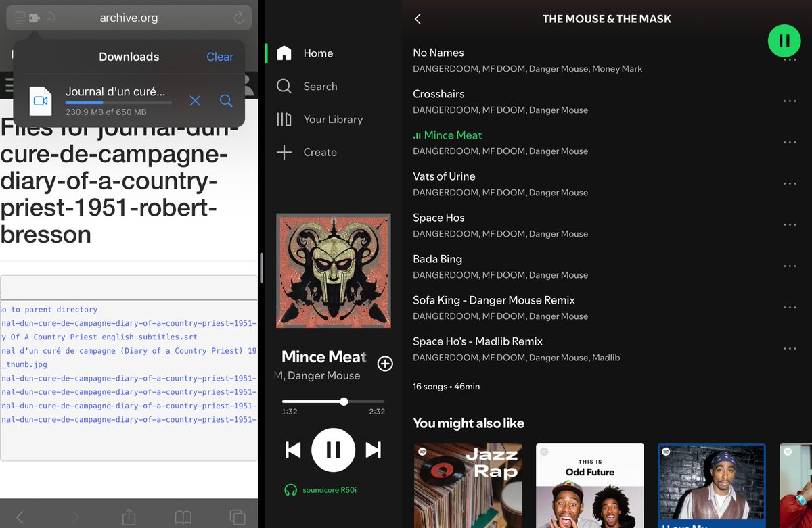This screenshot has width=812, height=528.
Task: Add Mince Meat to library
Action: (x=385, y=364)
